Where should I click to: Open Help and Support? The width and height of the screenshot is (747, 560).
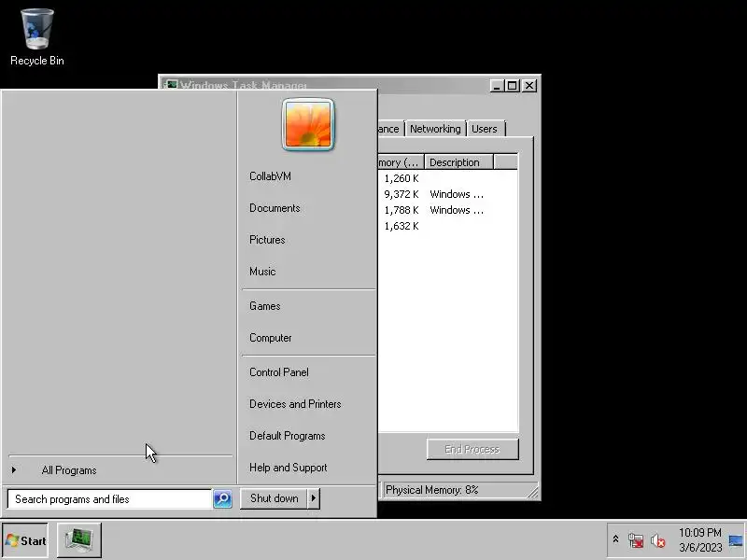[x=289, y=468]
